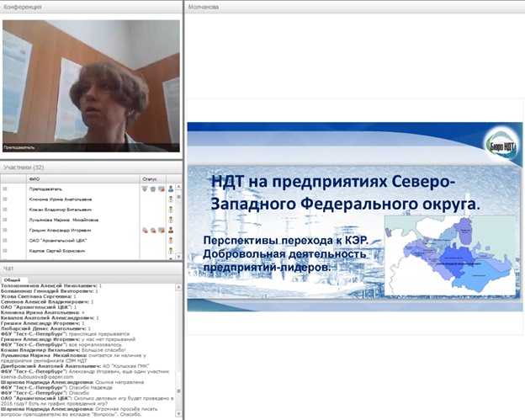Click the Бюро НДТ logo on slide
Screen dimensions: 525x420
(501, 146)
